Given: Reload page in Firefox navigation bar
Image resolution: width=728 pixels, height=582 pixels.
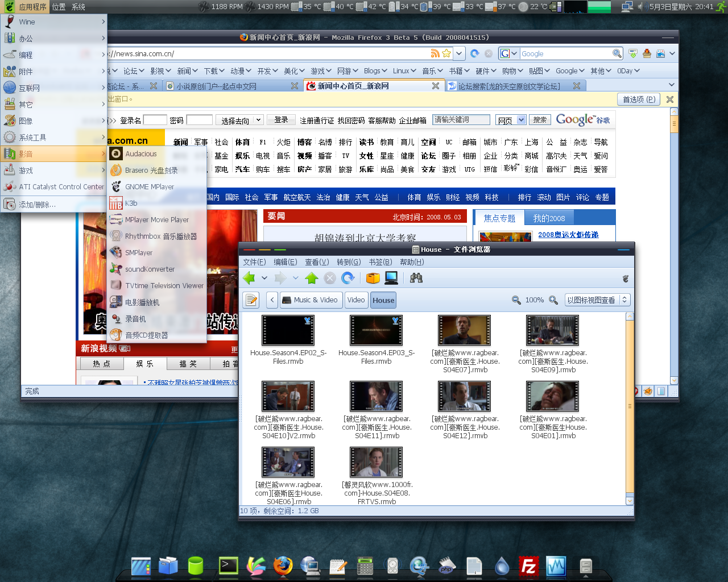Looking at the screenshot, I should [x=474, y=53].
